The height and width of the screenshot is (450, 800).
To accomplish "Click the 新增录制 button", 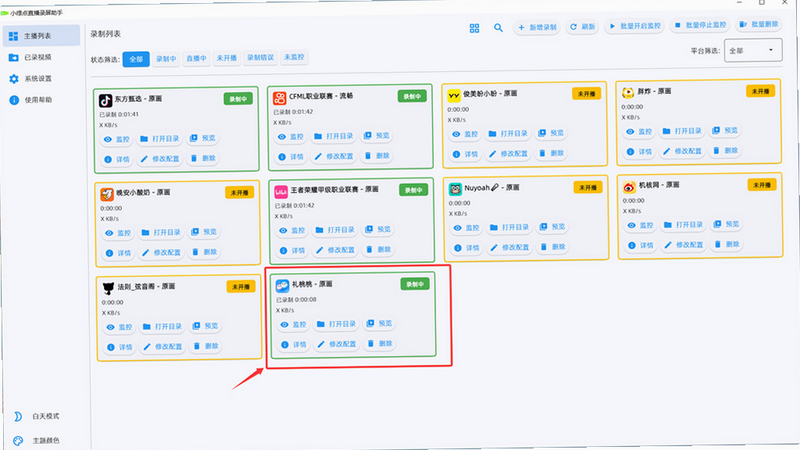I will tap(537, 27).
